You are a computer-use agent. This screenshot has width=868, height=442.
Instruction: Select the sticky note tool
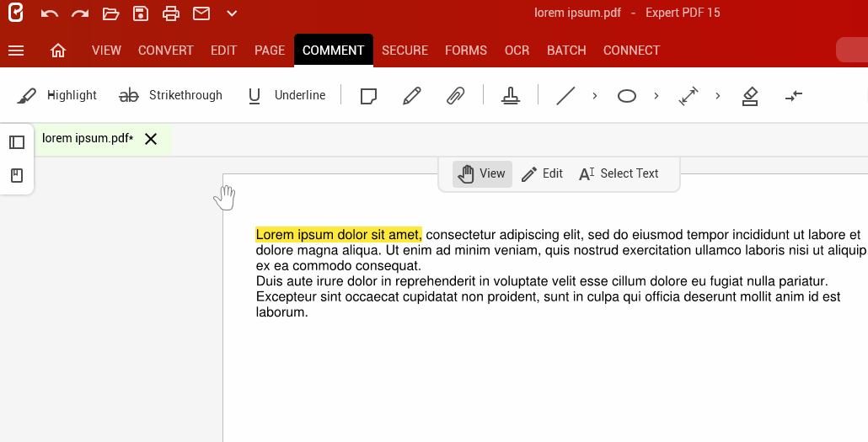click(368, 96)
